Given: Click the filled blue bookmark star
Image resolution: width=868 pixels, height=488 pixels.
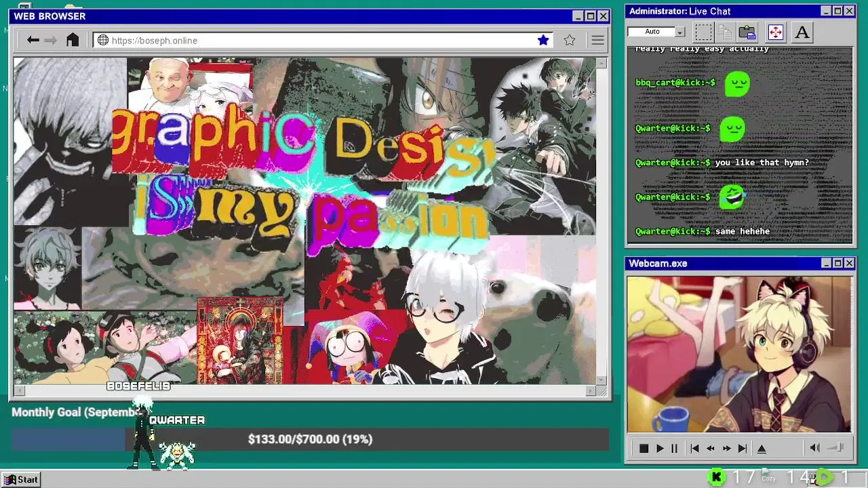Looking at the screenshot, I should coord(543,40).
